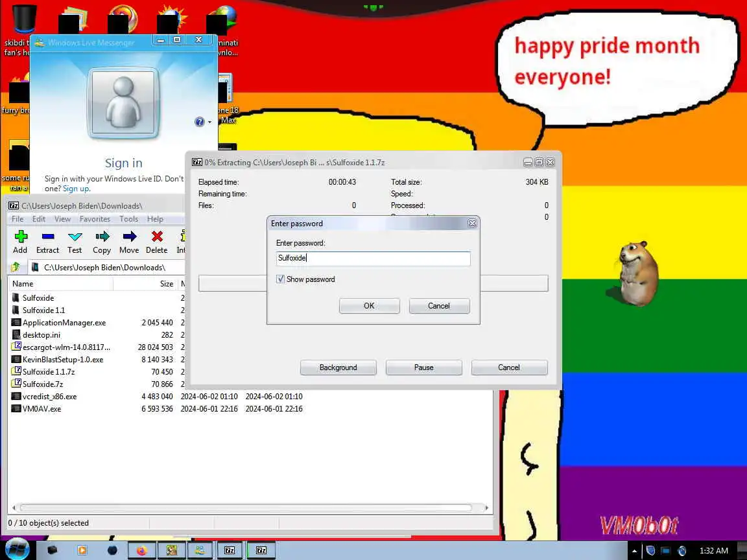The width and height of the screenshot is (747, 560).
Task: Open the Edit menu in 7-Zip
Action: pos(39,219)
